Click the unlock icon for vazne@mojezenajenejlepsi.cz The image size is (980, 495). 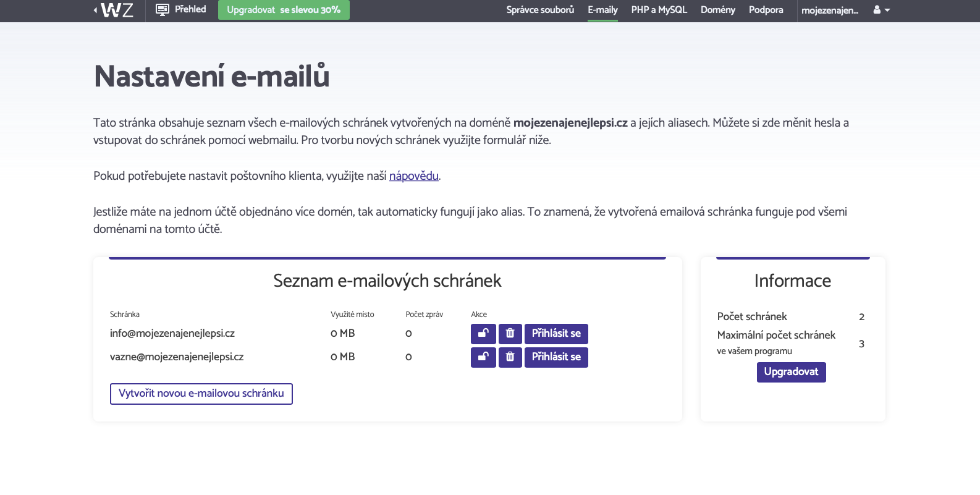(x=483, y=357)
